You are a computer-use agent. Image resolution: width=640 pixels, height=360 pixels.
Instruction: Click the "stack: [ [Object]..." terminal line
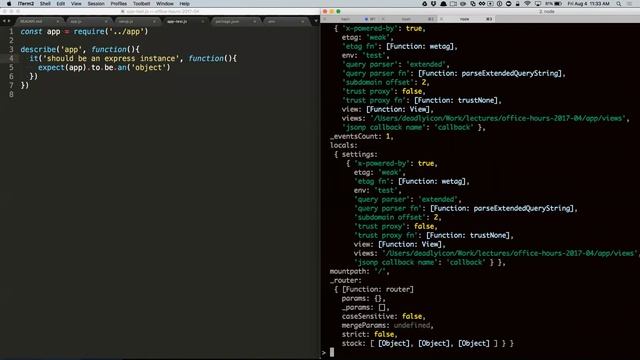(x=428, y=343)
